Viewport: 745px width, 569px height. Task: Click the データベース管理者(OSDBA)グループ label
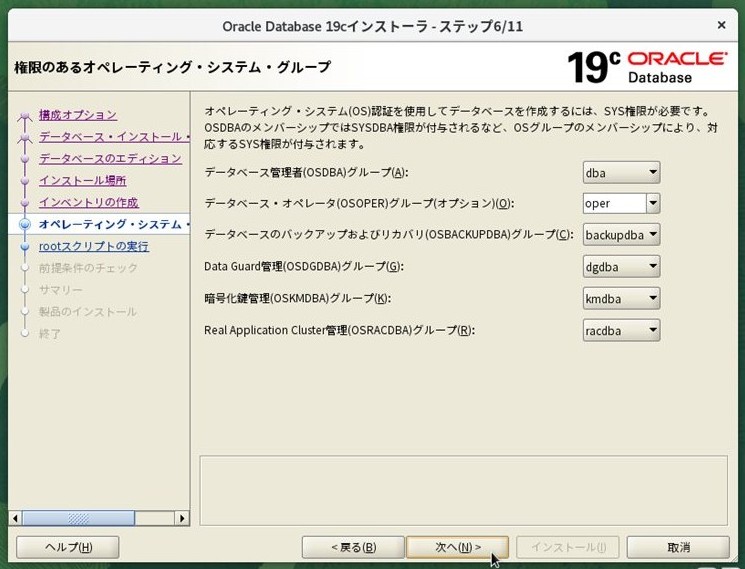[x=306, y=172]
